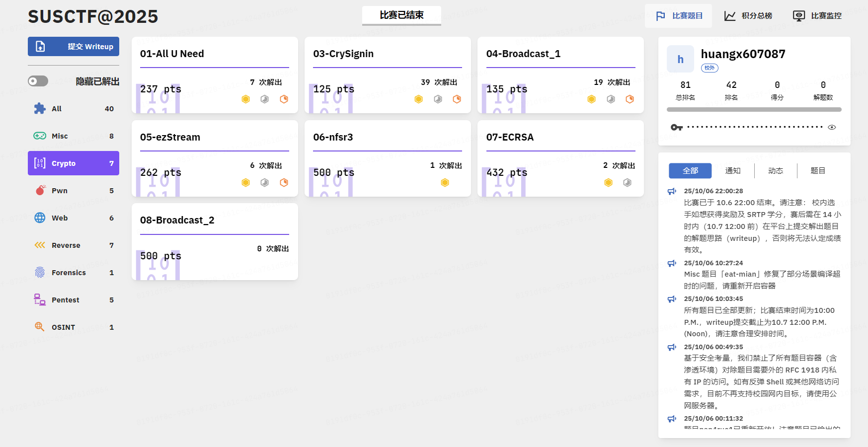Toggle the hide solved challenges switch
The image size is (868, 447).
(38, 81)
